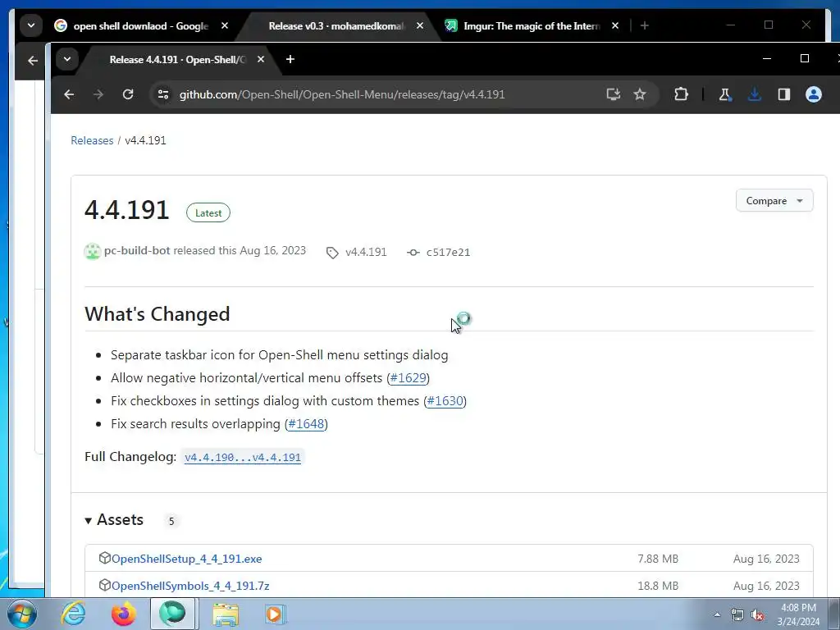
Task: Open the Releases breadcrumb link
Action: [92, 140]
